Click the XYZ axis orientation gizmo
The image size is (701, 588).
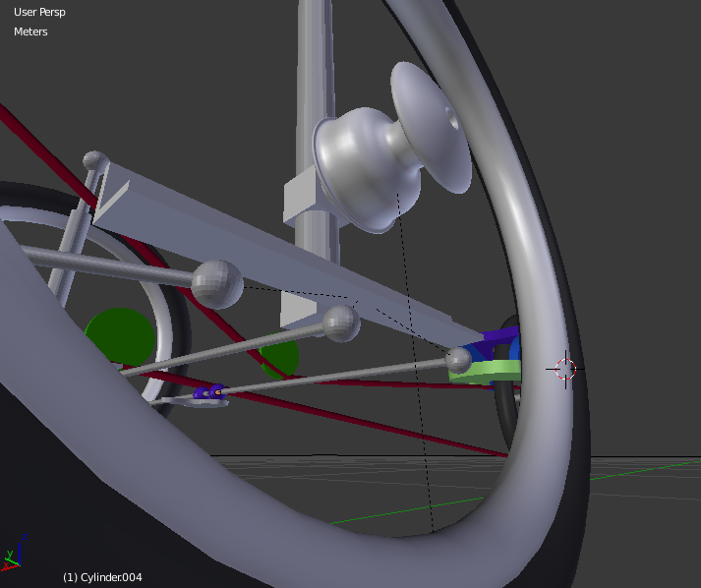14,553
